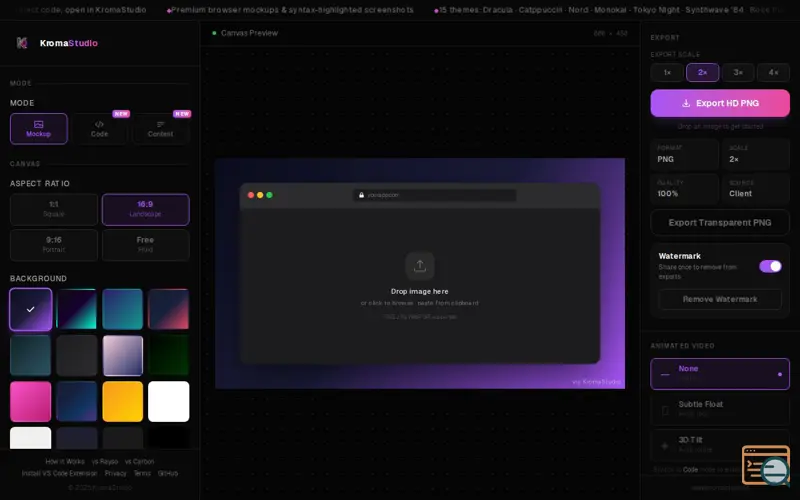Select the checked dark purple gradient background
The width and height of the screenshot is (800, 500).
click(x=31, y=309)
